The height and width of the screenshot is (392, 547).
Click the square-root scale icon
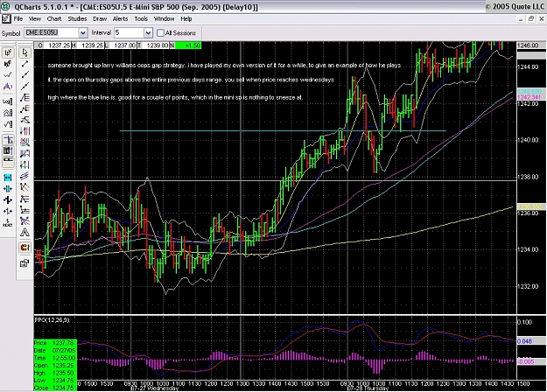pos(8,124)
